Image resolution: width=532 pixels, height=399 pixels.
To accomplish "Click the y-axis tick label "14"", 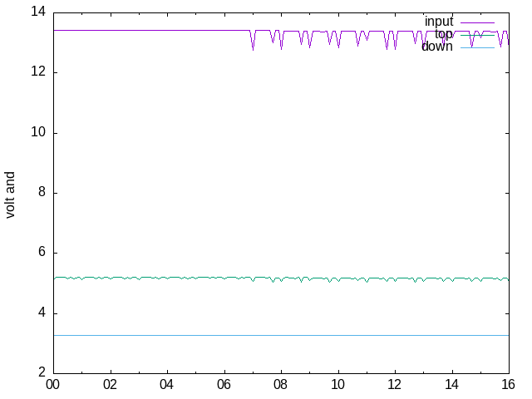I will [x=38, y=12].
